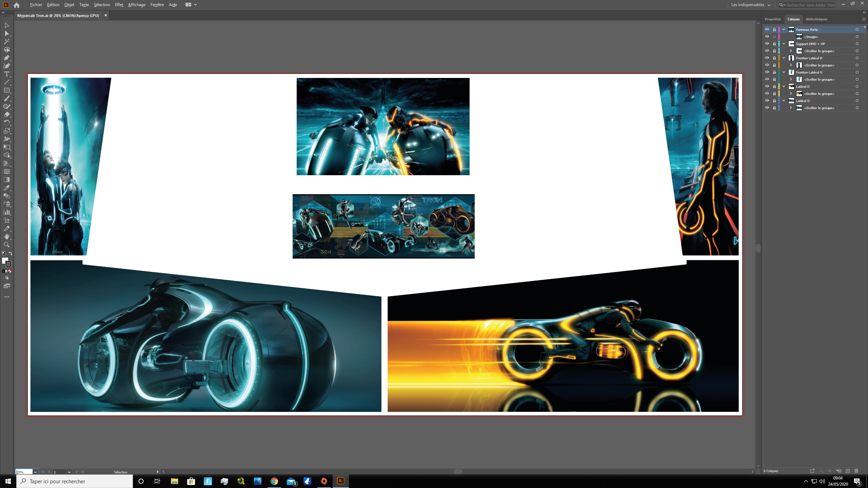Click the Illustrator home icon

[17, 5]
